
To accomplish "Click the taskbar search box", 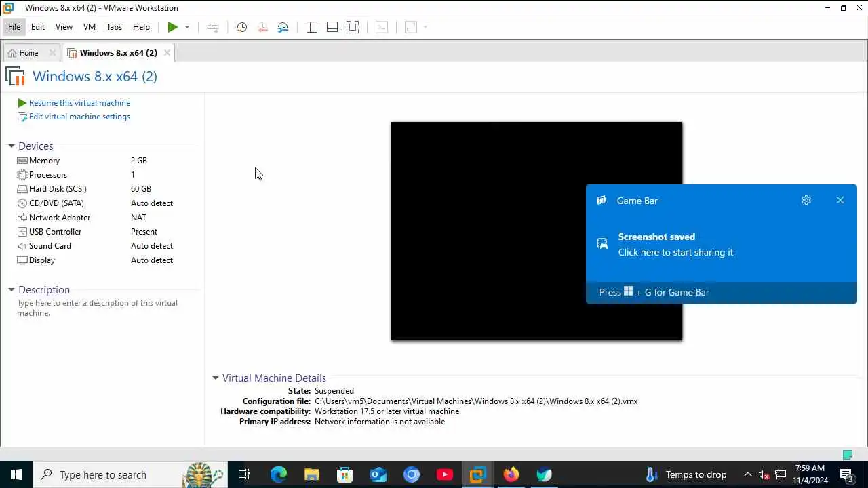I will coord(130,474).
